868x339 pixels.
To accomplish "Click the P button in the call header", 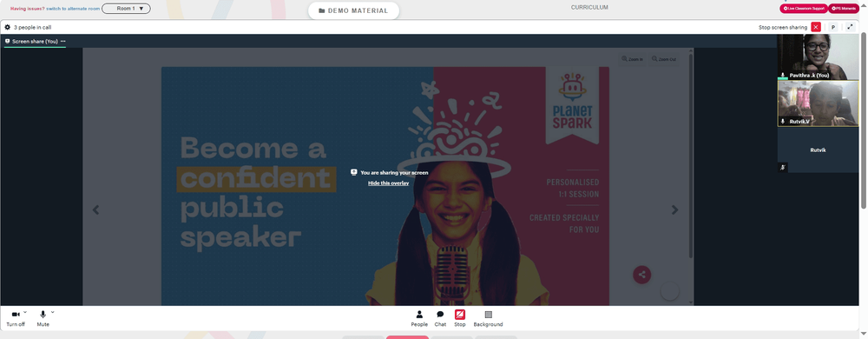I will (833, 27).
